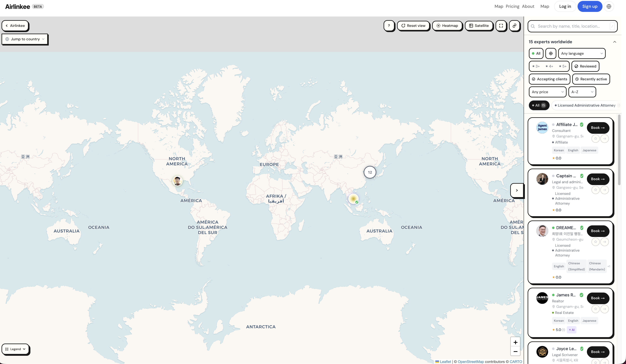Open language globe icon in header
The height and width of the screenshot is (364, 626).
click(x=609, y=6)
